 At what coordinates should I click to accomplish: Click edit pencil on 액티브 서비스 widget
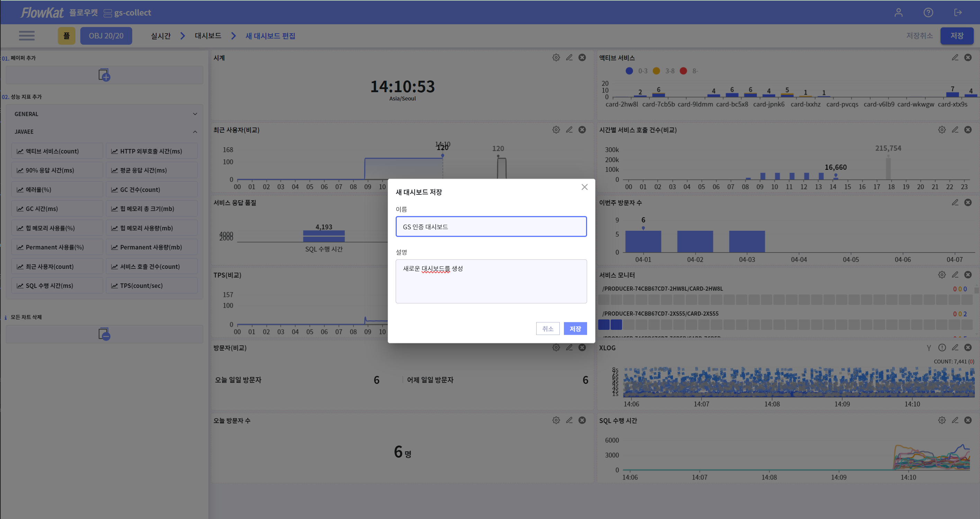(954, 58)
